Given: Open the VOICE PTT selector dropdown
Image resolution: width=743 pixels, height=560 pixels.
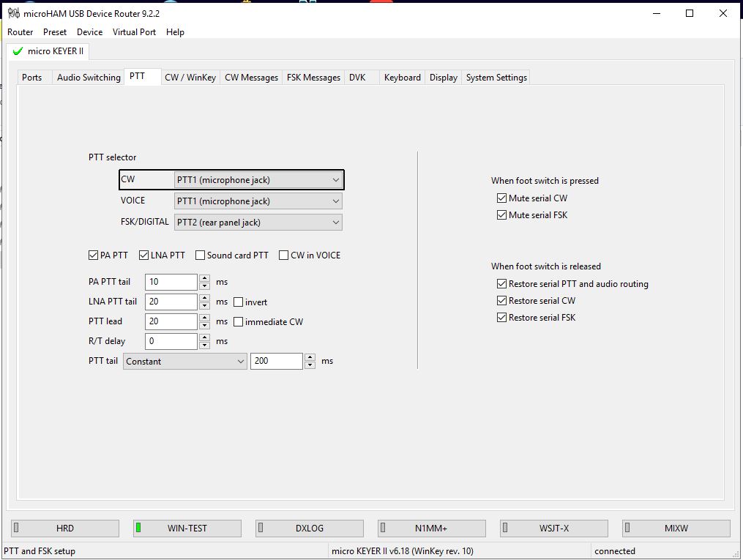Looking at the screenshot, I should 258,201.
